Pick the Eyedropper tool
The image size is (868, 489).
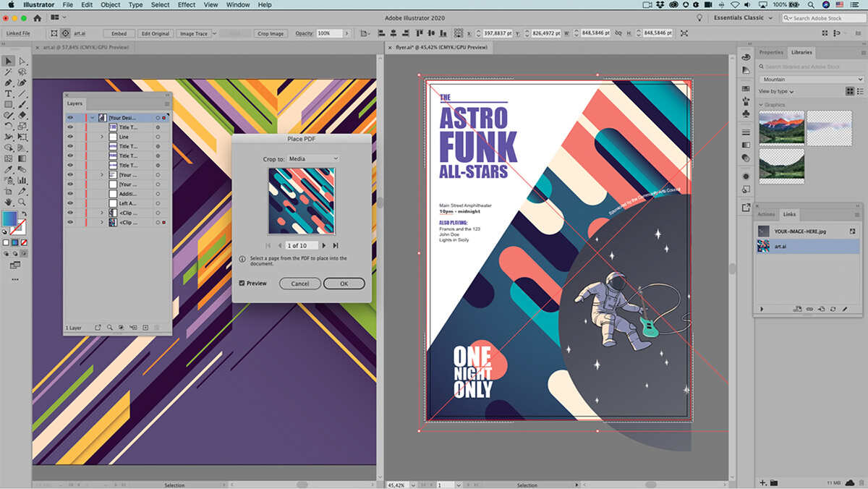click(9, 169)
